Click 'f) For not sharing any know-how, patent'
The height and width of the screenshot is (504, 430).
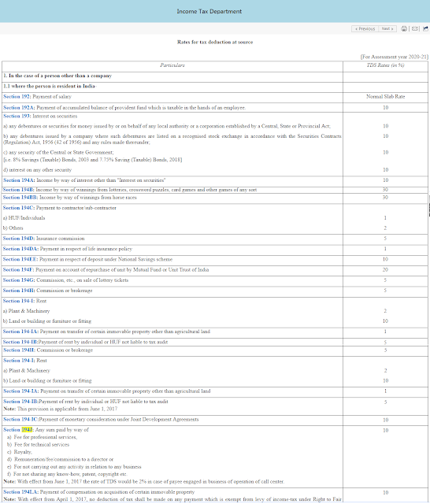[67, 474]
